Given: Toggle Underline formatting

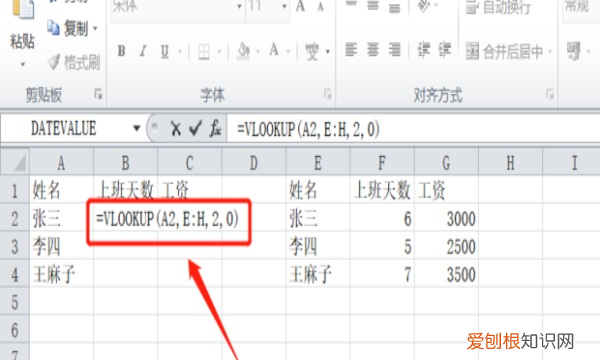Looking at the screenshot, I should tap(165, 51).
